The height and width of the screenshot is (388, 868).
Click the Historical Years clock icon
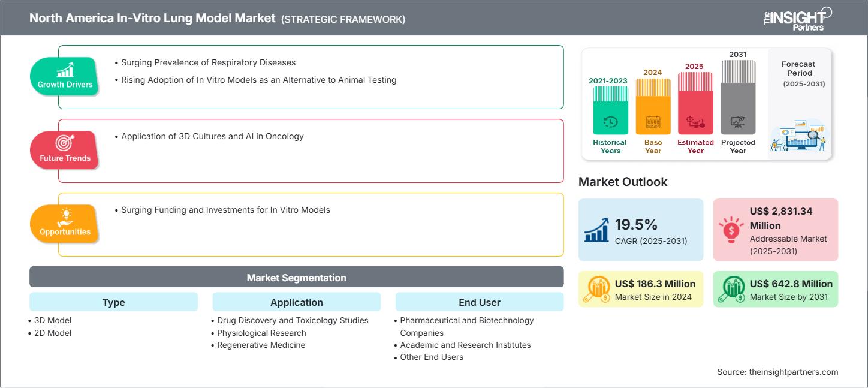610,122
